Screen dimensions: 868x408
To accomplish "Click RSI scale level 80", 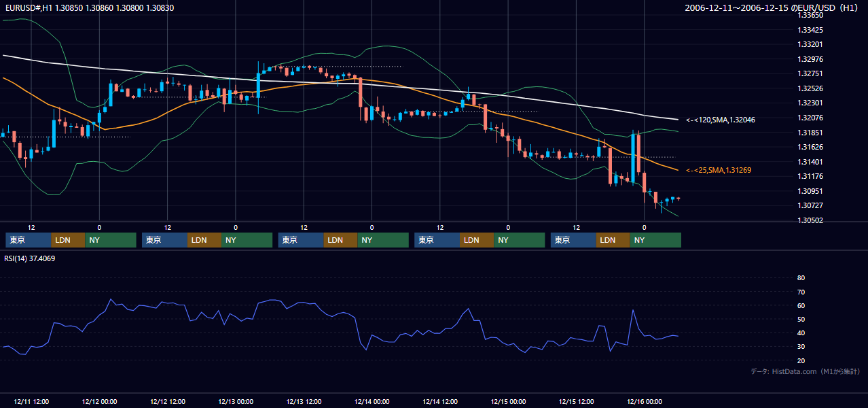I will tap(801, 278).
